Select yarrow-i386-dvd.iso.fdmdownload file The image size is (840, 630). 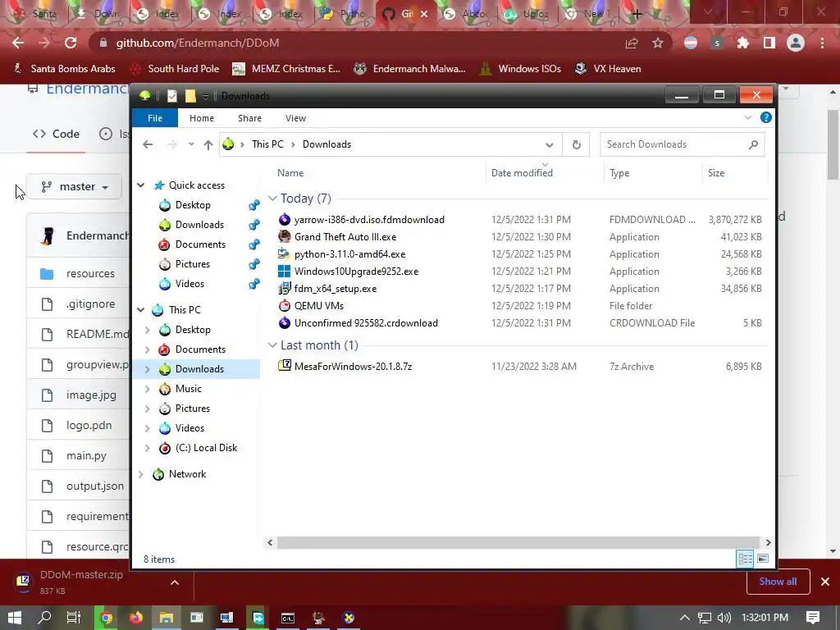point(369,220)
